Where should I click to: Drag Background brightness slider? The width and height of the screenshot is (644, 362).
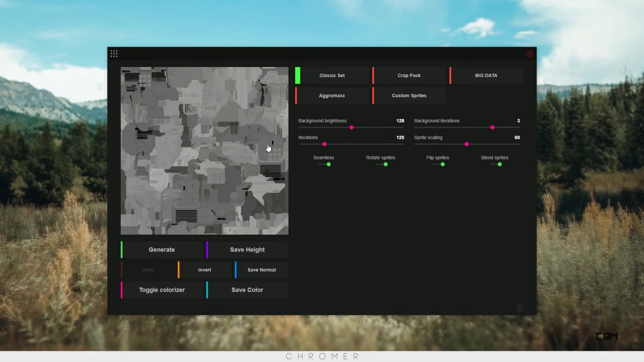tap(351, 128)
